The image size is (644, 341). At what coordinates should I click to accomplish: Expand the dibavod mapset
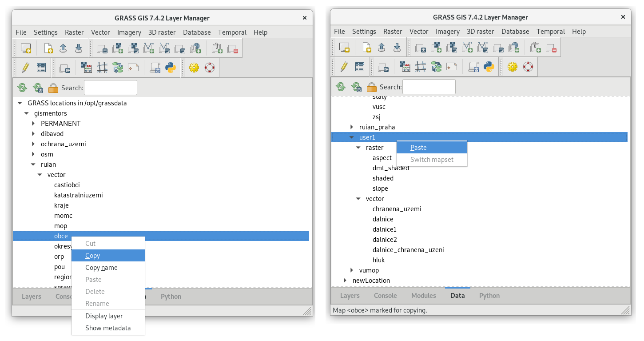pyautogui.click(x=33, y=134)
